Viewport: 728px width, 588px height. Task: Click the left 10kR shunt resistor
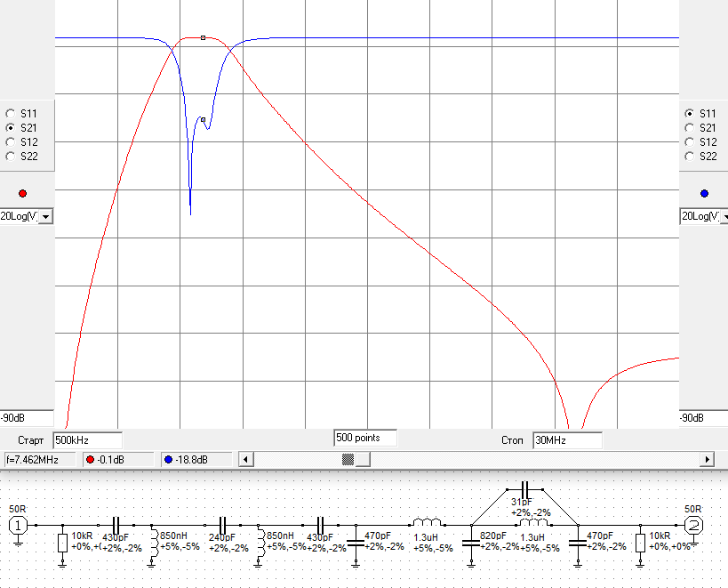click(62, 543)
